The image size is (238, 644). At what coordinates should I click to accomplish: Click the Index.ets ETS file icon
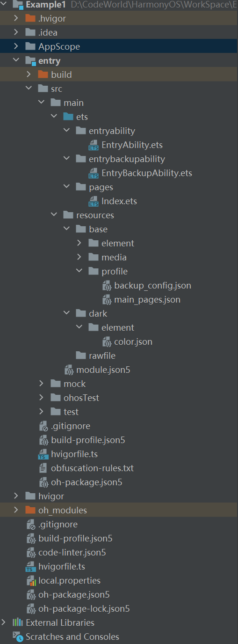(x=94, y=201)
